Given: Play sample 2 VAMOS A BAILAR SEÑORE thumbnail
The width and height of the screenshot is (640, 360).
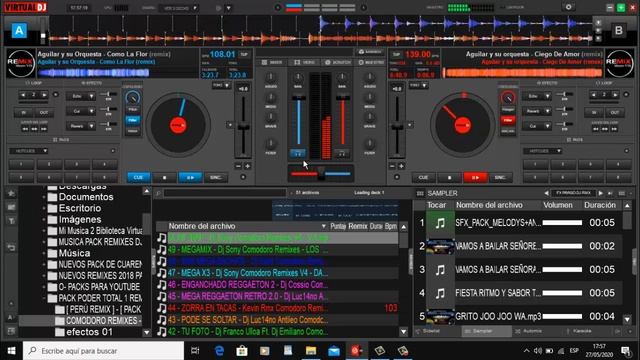Looking at the screenshot, I should (440, 246).
